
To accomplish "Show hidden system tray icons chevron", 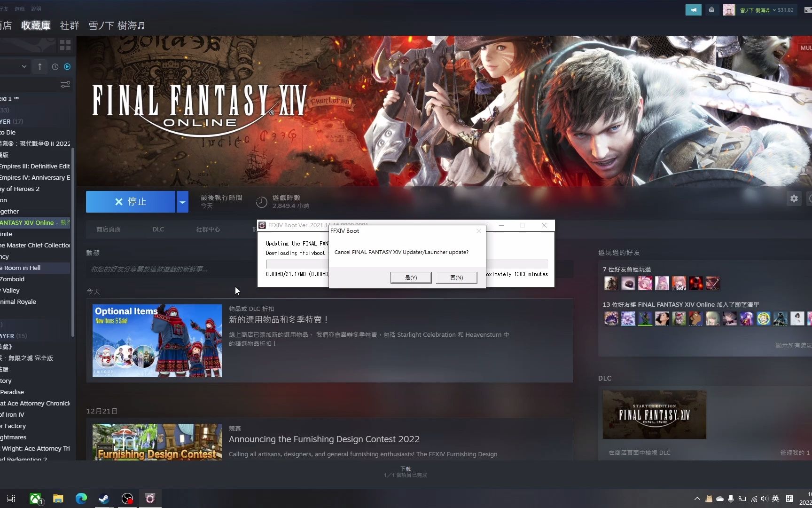I will 697,499.
